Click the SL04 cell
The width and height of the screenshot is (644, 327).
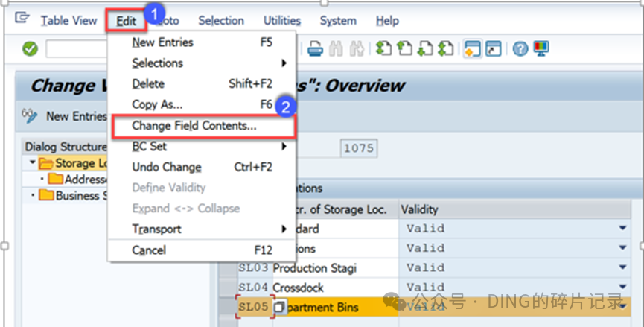(x=253, y=288)
